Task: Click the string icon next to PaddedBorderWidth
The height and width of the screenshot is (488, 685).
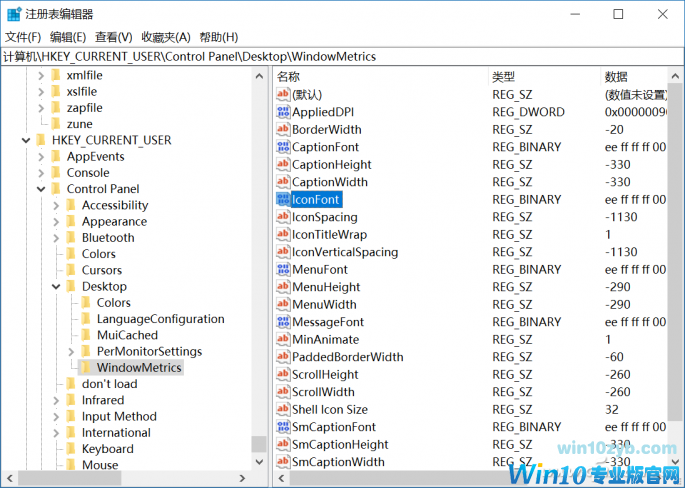Action: 283,356
